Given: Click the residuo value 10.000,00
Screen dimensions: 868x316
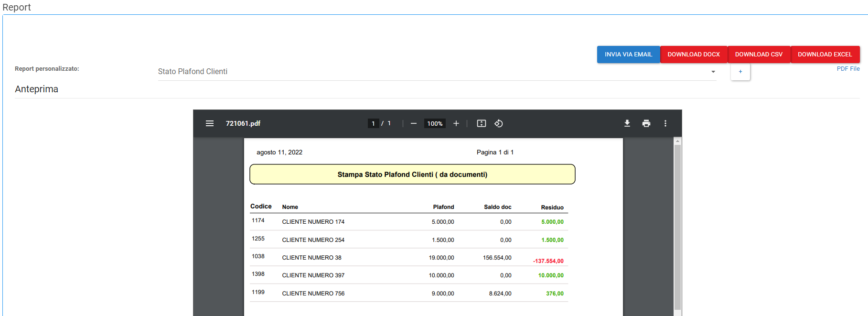Looking at the screenshot, I should point(551,275).
